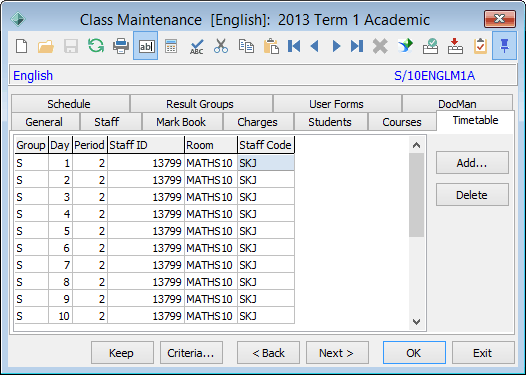Click the clipboard checkmark icon

coord(480,46)
